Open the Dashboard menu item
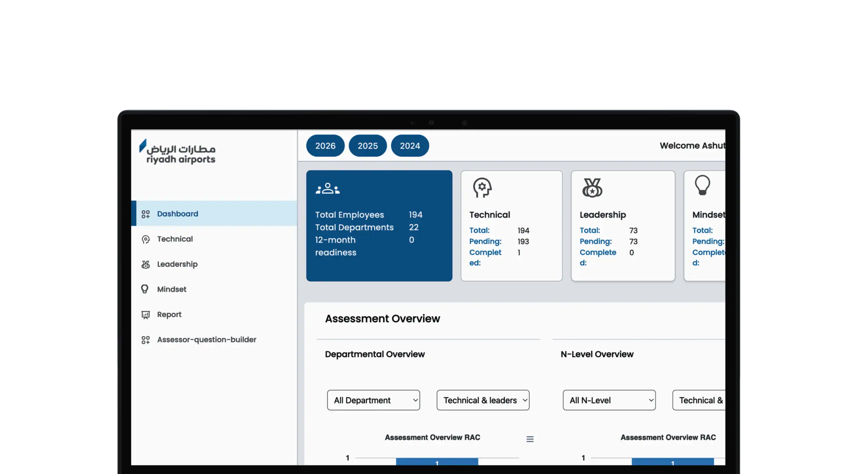 point(214,213)
